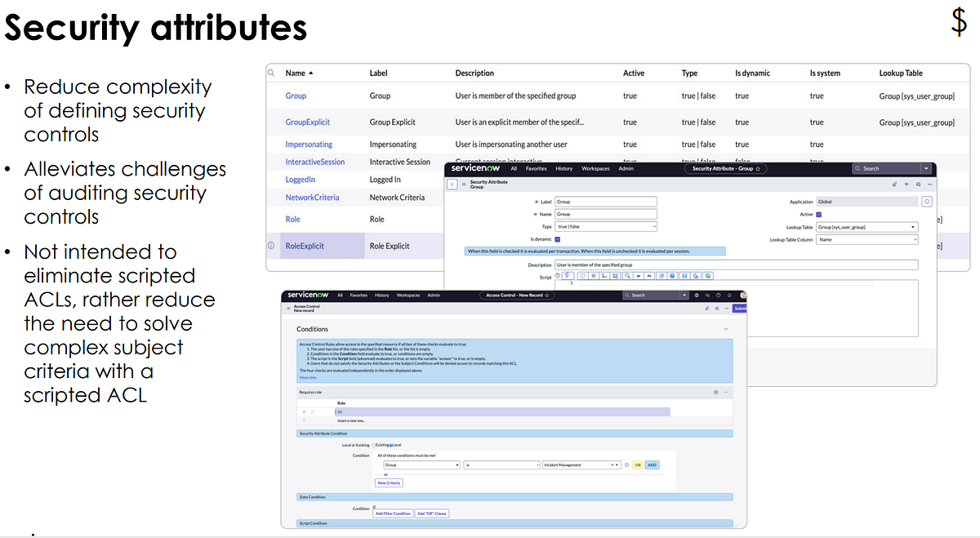This screenshot has height=538, width=980.
Task: Click the list search magnifier beside the Name column
Action: click(x=272, y=73)
